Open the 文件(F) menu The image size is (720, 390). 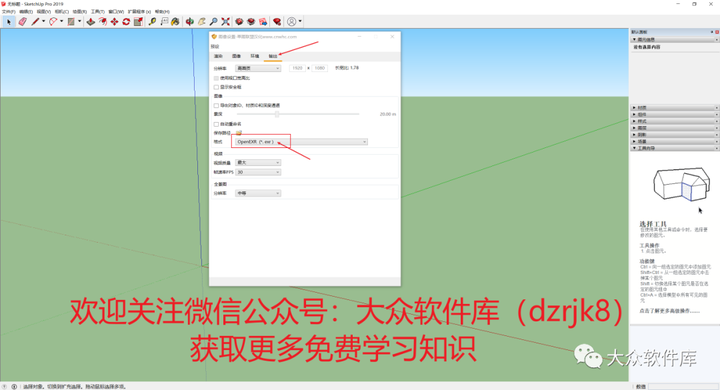tap(9, 11)
